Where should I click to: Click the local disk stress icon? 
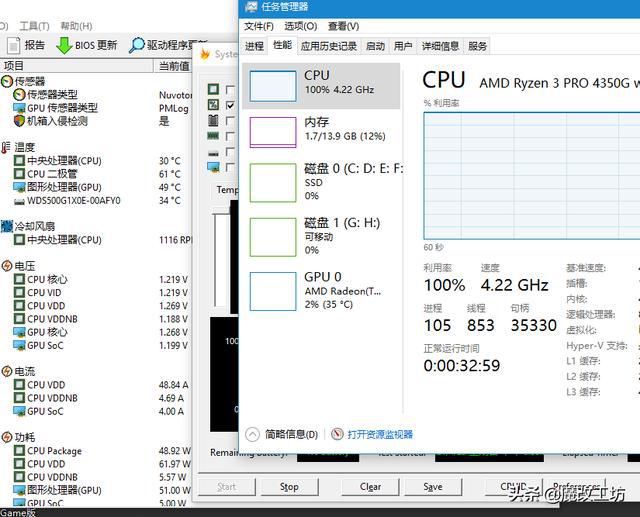pos(213,153)
